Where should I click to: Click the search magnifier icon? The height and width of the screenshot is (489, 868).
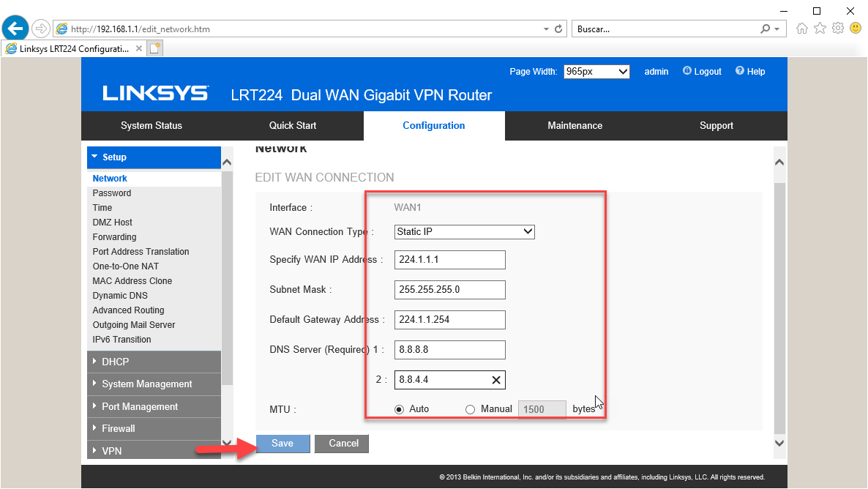[766, 29]
